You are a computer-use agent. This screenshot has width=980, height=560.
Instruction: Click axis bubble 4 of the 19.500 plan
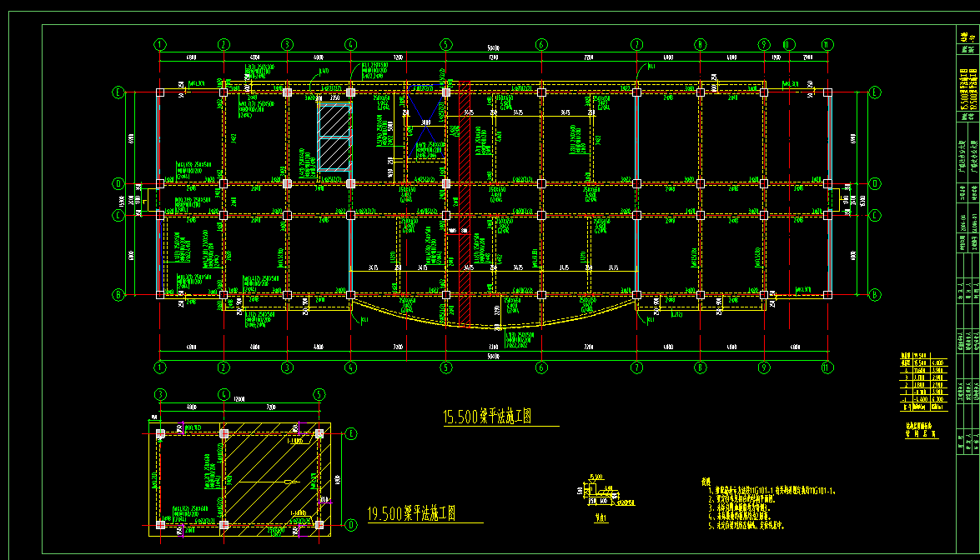click(x=224, y=394)
